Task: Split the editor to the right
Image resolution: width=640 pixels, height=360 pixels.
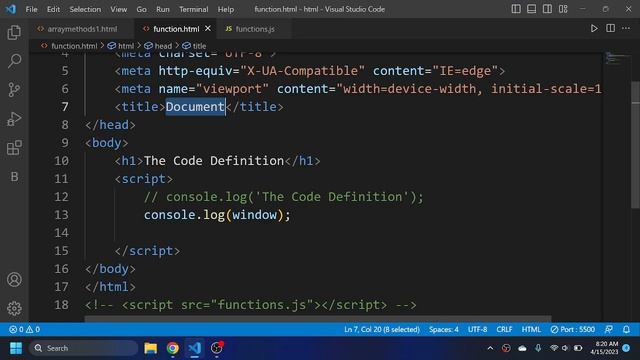Action: pos(610,29)
